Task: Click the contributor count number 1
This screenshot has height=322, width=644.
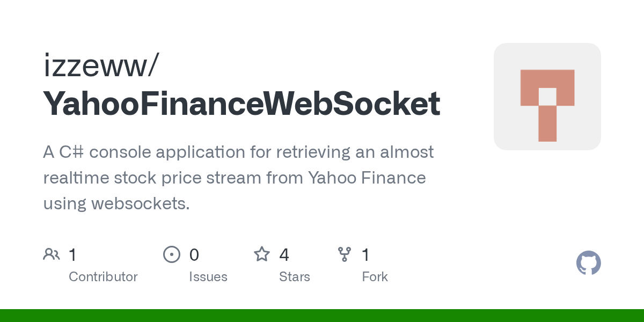Action: (x=72, y=255)
